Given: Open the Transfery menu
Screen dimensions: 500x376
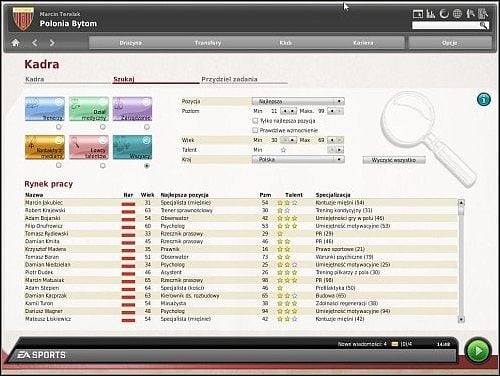Looking at the screenshot, I should coord(208,43).
